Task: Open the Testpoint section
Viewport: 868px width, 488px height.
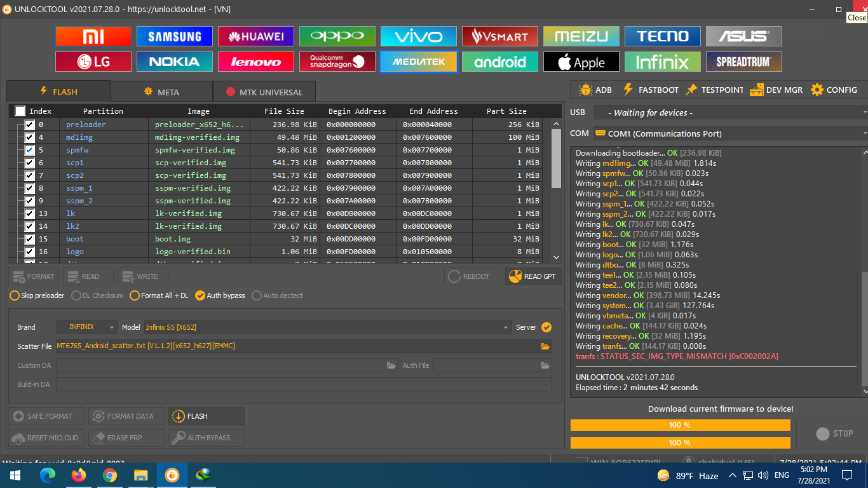Action: pyautogui.click(x=714, y=90)
